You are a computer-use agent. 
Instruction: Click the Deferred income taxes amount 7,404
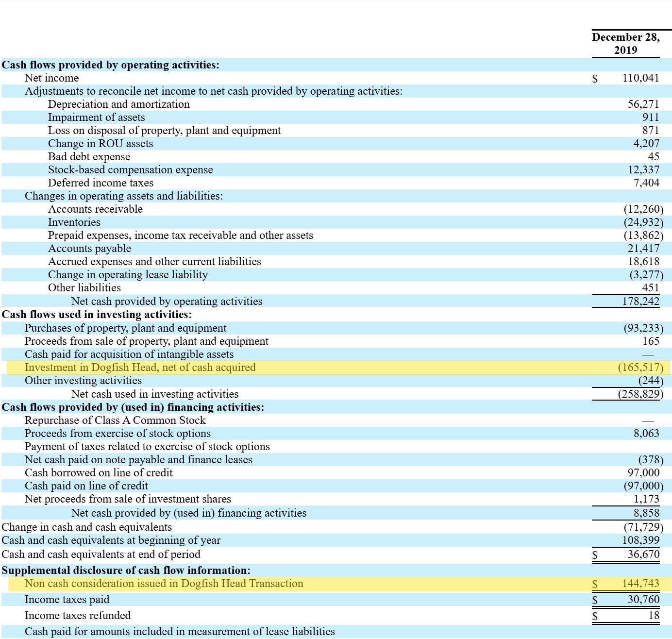646,183
